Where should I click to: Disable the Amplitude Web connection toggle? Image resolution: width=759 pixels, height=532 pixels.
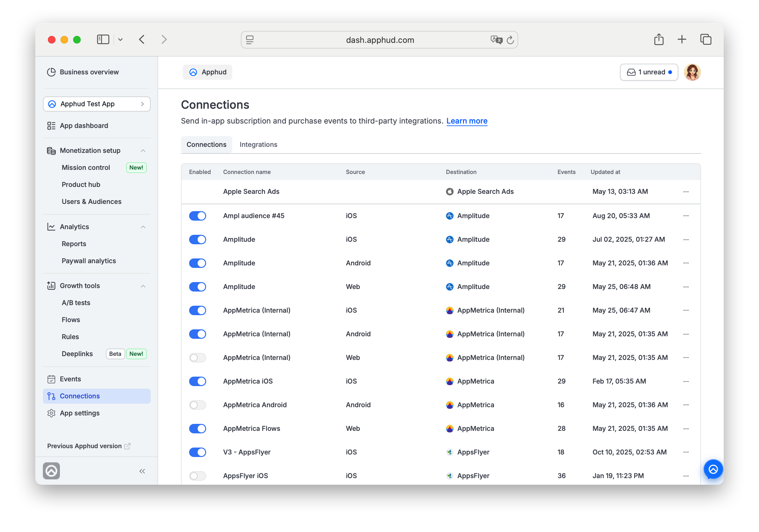pos(198,287)
